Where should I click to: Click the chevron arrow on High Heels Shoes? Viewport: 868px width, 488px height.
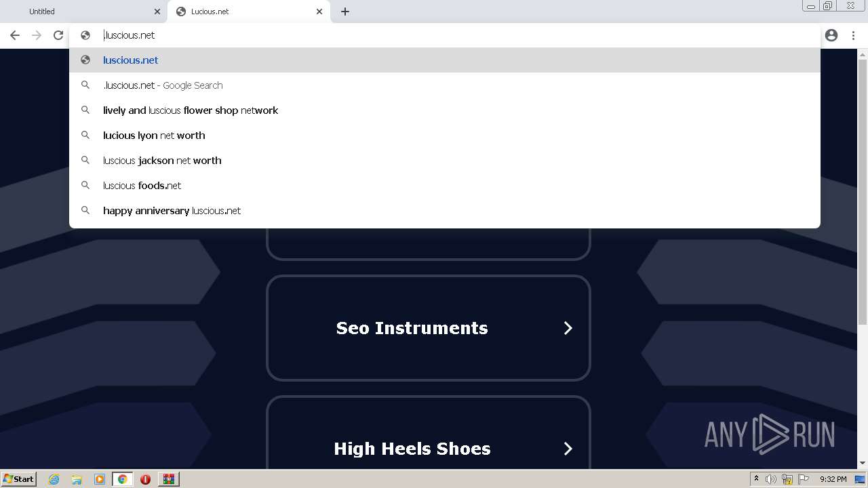[x=568, y=449]
